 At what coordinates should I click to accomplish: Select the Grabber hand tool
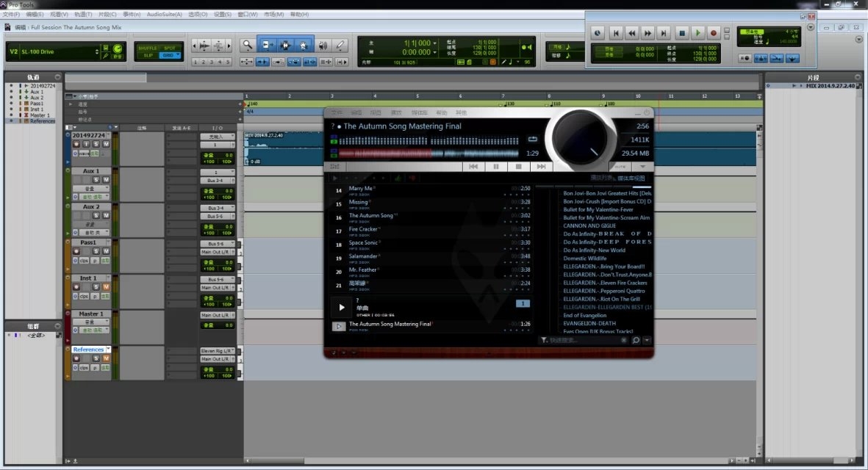click(304, 46)
